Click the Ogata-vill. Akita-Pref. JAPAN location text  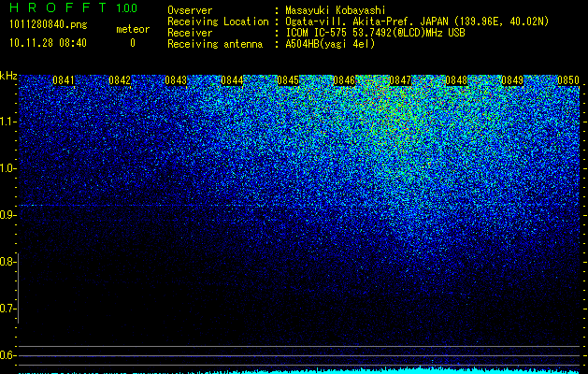tap(417, 22)
